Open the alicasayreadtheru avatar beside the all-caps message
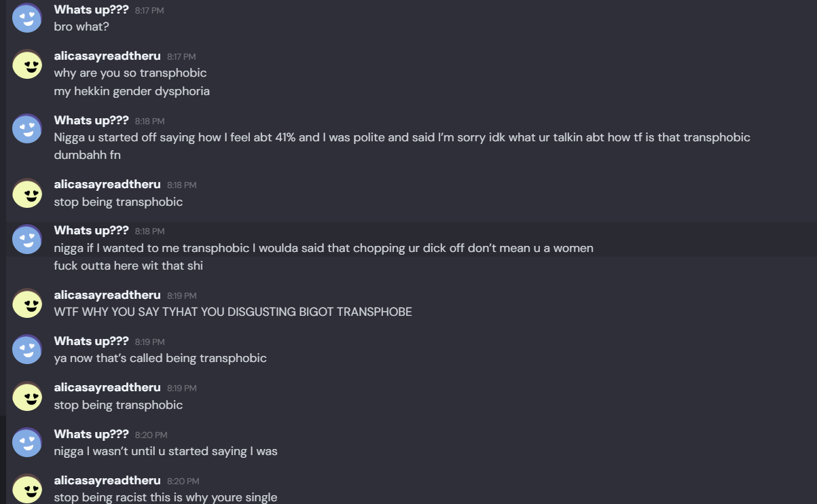817x504 pixels. pyautogui.click(x=27, y=304)
